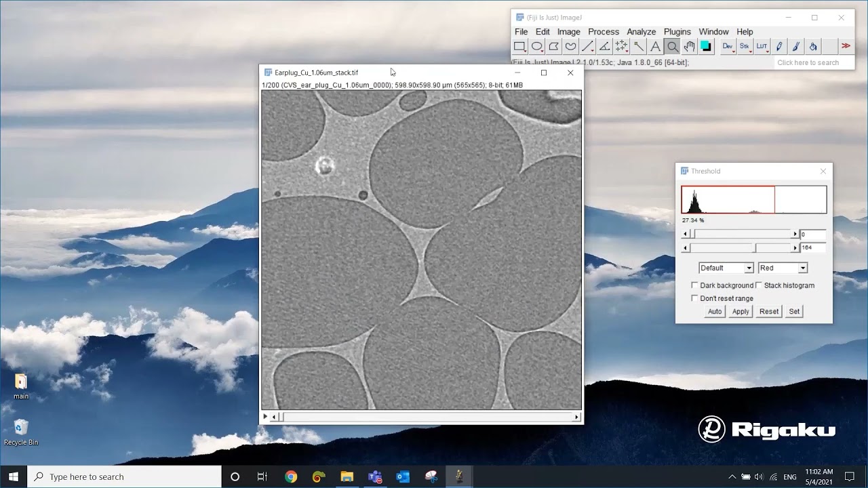Viewport: 868px width, 488px height.
Task: Expand the Red overlay color dropdown
Action: click(x=783, y=268)
